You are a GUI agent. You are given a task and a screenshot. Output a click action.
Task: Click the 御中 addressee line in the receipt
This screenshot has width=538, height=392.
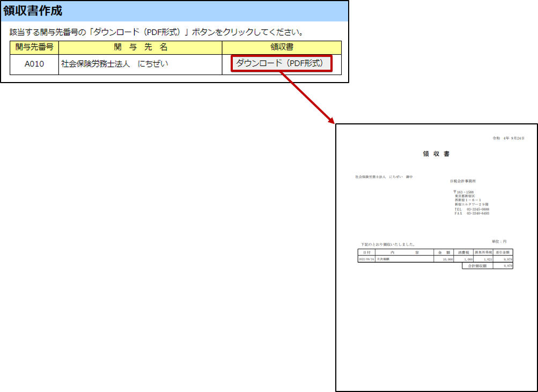click(x=384, y=176)
